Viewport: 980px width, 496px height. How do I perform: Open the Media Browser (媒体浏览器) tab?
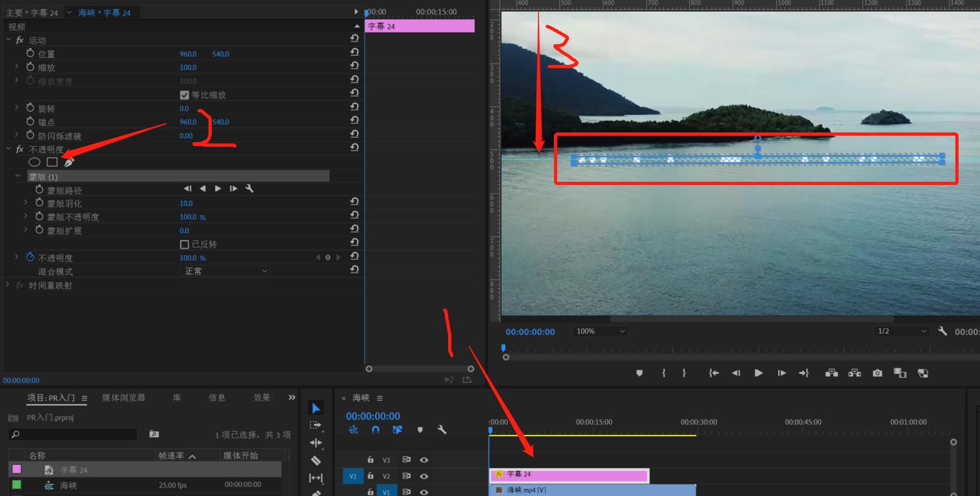click(x=123, y=397)
